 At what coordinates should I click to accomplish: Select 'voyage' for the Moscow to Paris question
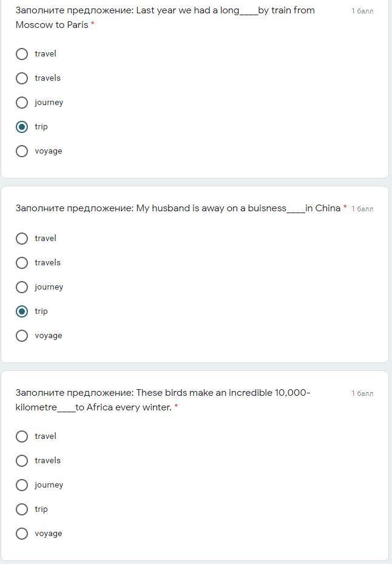coord(22,151)
